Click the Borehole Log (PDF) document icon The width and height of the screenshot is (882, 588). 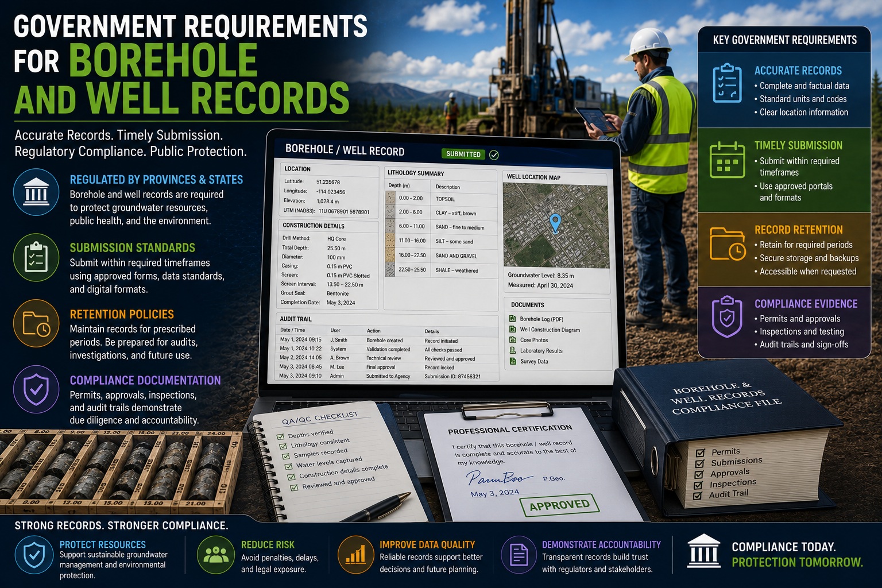pos(513,319)
